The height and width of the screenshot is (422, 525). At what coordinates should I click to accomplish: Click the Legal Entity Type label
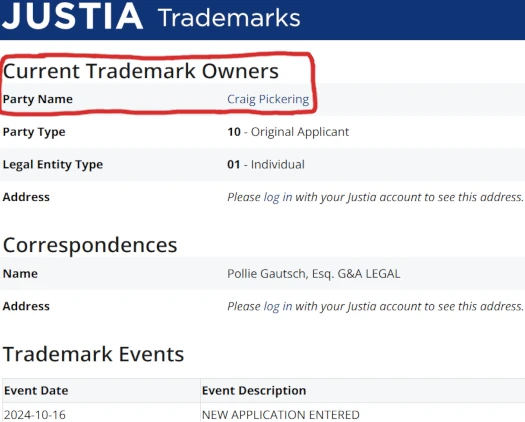click(x=53, y=165)
